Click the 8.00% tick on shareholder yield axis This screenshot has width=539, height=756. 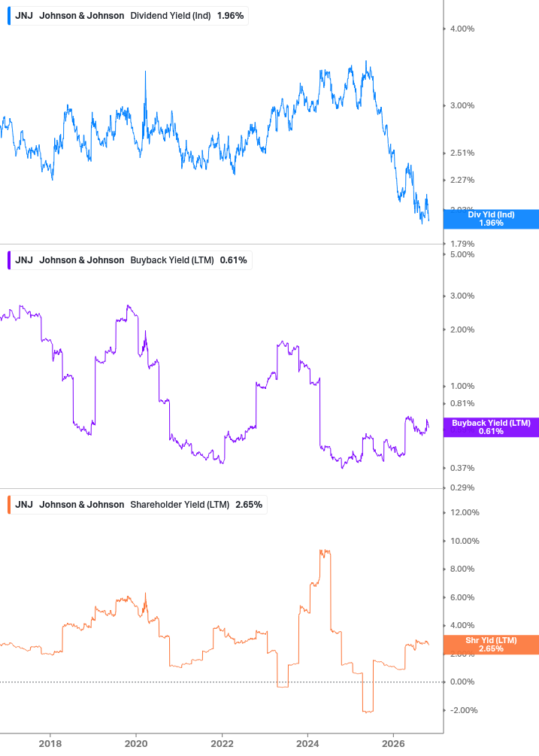tap(462, 569)
